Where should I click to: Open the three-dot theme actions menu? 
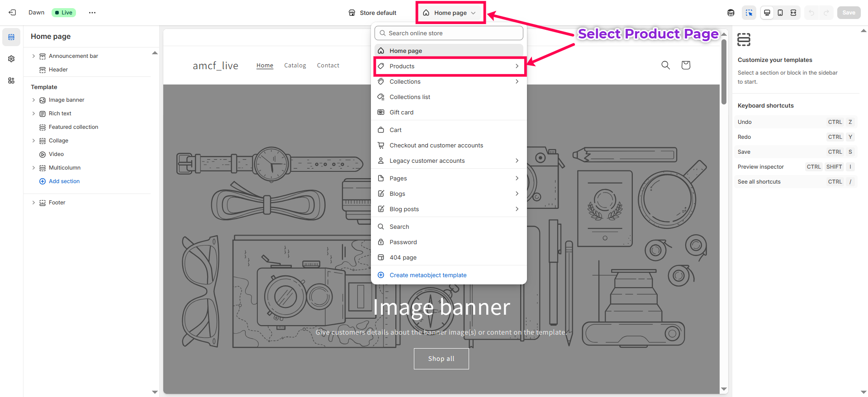[x=92, y=13]
